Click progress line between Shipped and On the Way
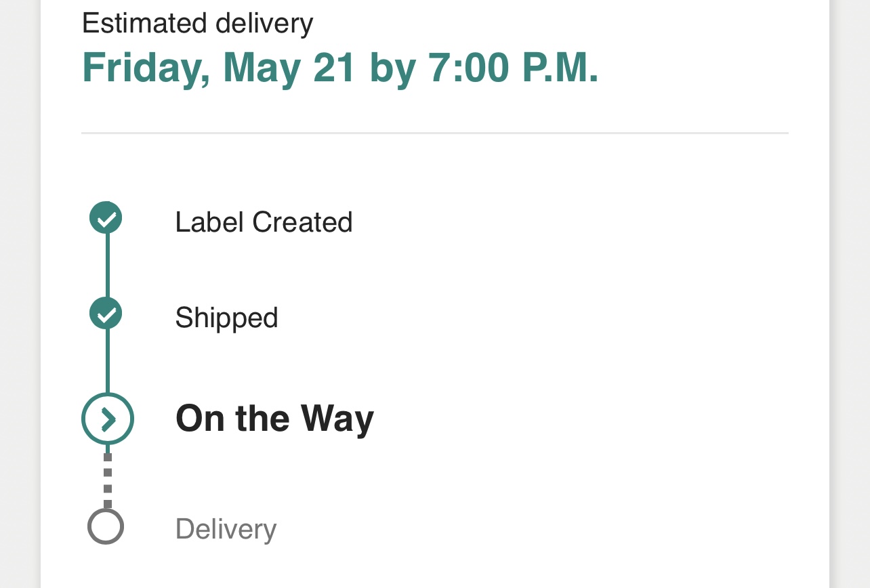 [108, 360]
